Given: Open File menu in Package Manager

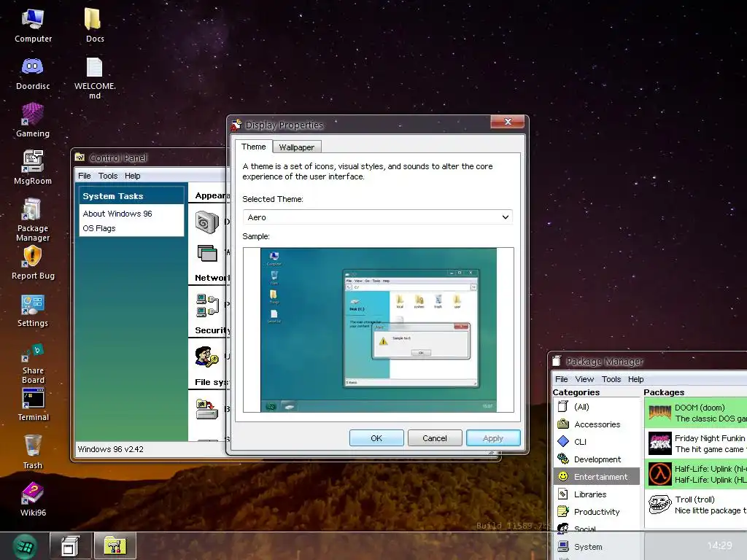Looking at the screenshot, I should click(x=562, y=379).
